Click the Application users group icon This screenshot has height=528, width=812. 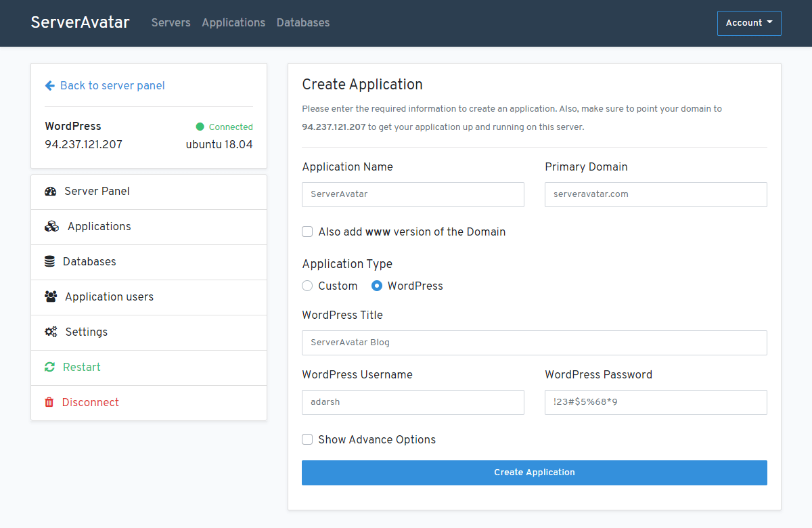(51, 296)
